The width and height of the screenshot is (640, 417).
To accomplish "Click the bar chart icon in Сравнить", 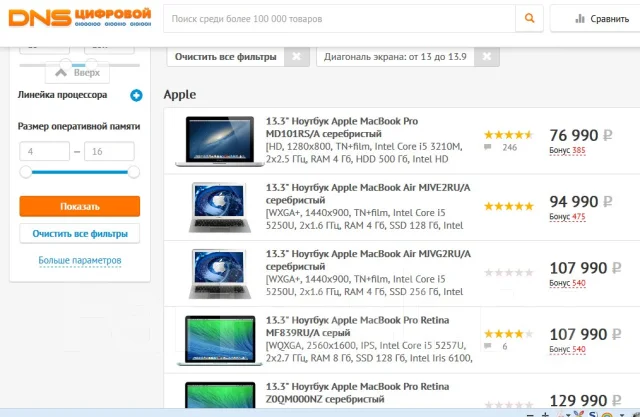I will [x=580, y=18].
